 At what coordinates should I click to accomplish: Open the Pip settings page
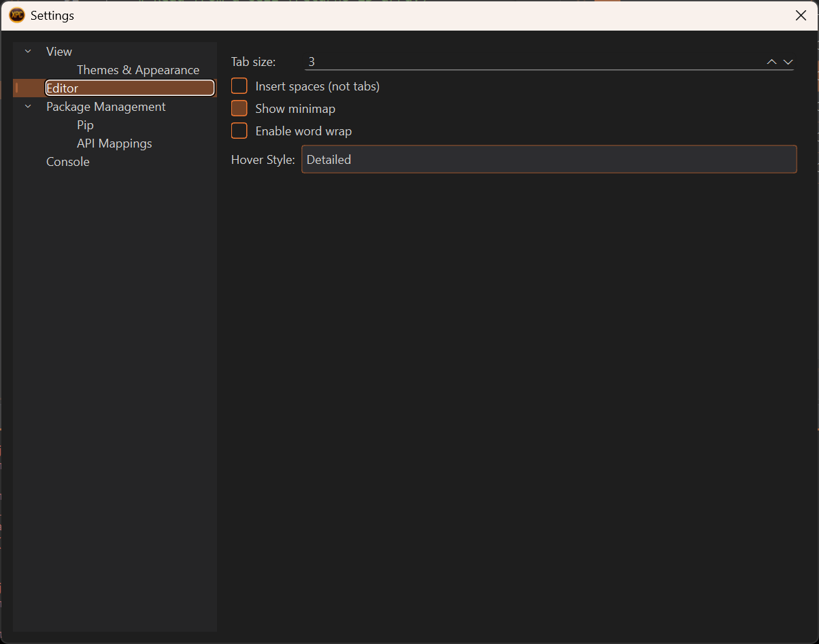click(85, 125)
